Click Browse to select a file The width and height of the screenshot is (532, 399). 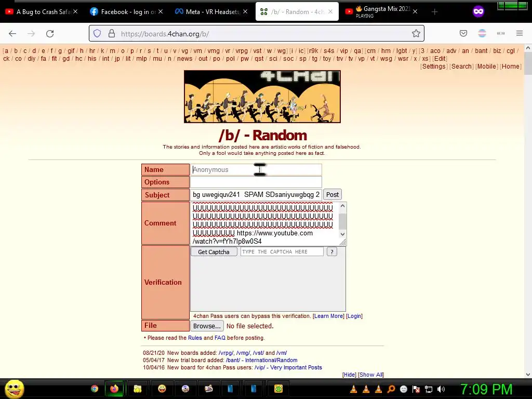(207, 326)
